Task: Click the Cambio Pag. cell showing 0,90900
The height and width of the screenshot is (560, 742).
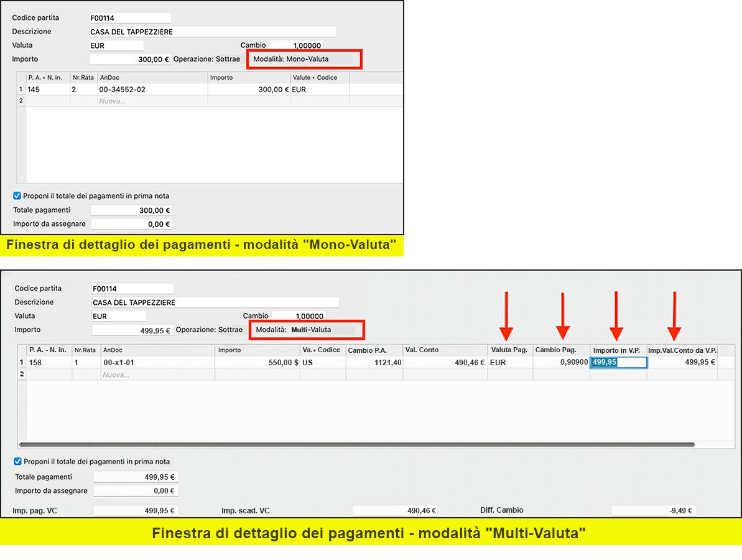Action: 561,362
